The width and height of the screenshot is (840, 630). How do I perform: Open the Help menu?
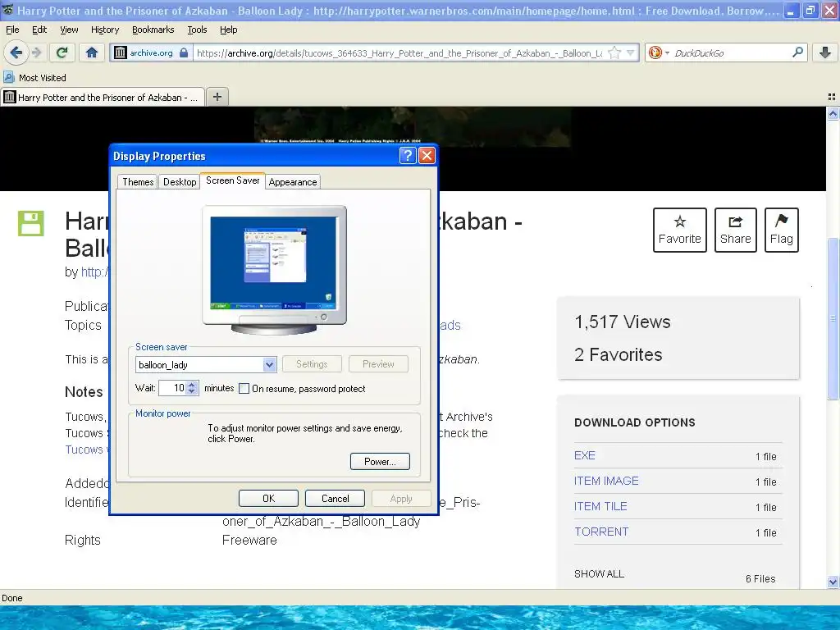pyautogui.click(x=229, y=30)
